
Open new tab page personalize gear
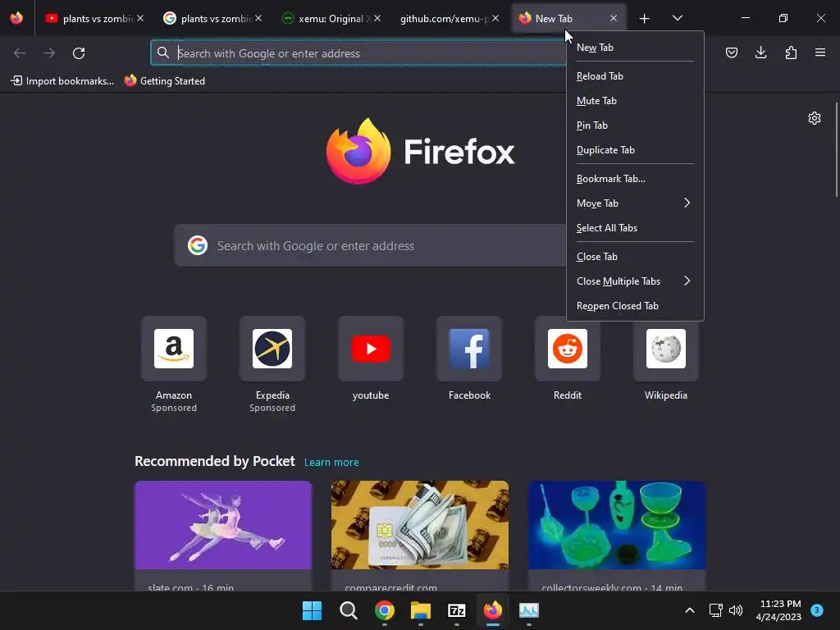(x=815, y=118)
